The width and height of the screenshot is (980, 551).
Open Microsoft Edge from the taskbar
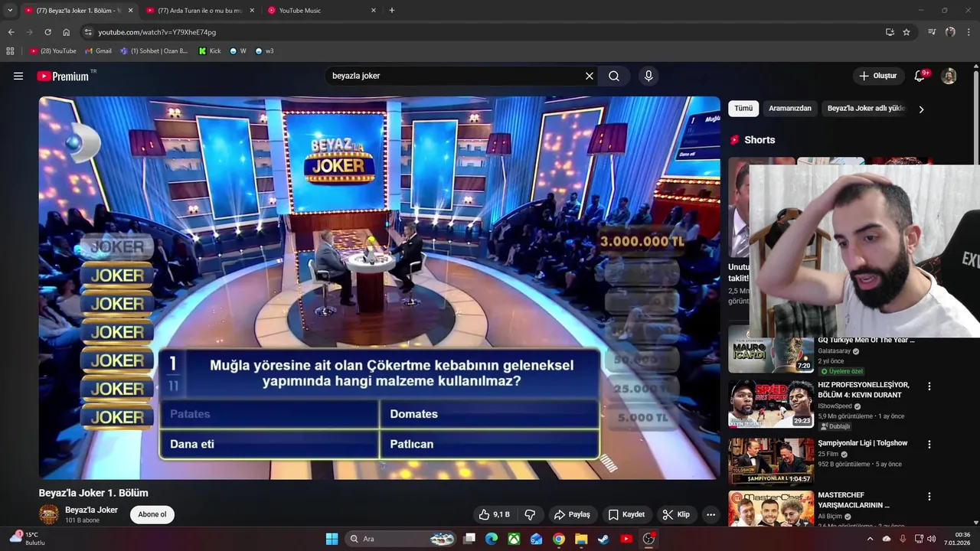click(x=492, y=539)
